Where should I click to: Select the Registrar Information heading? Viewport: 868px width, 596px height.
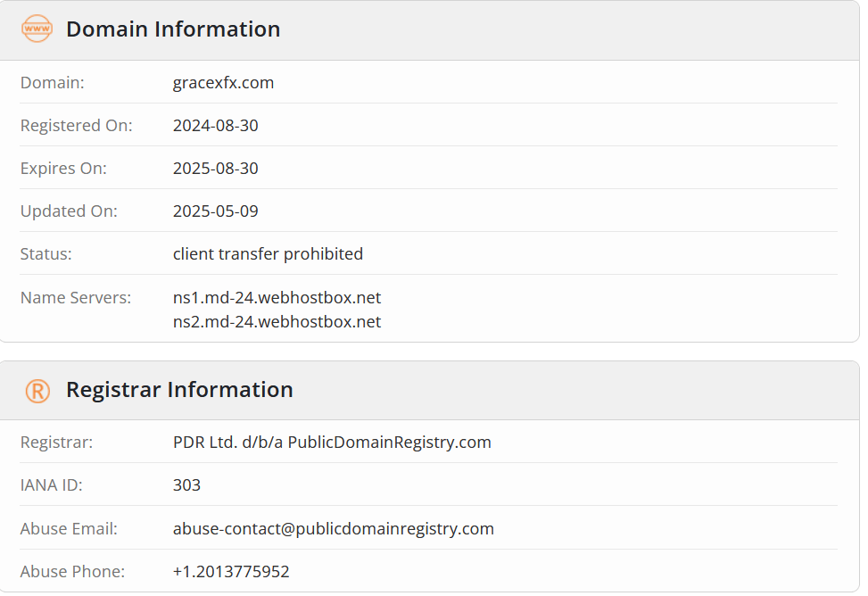click(x=179, y=390)
